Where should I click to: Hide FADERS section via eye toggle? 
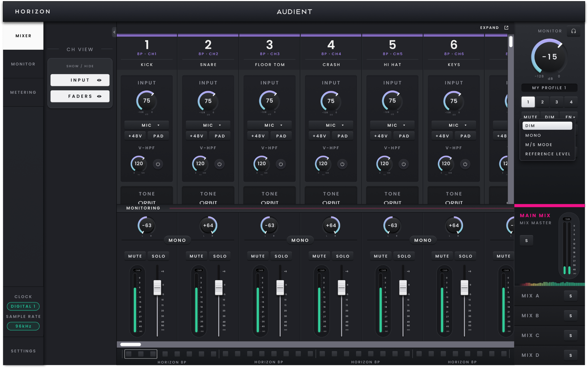[99, 96]
